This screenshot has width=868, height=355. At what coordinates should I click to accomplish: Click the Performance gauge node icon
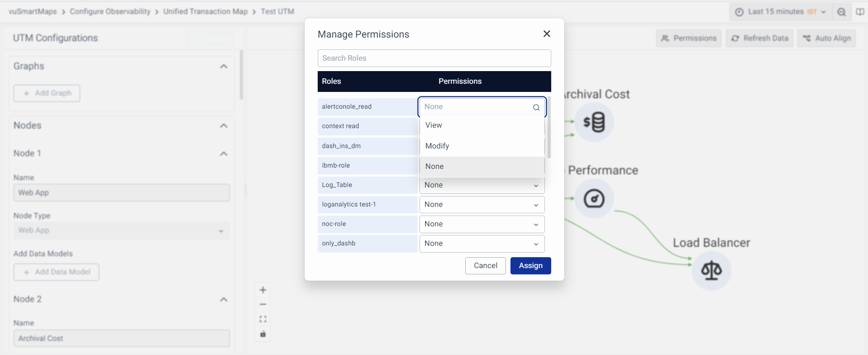pyautogui.click(x=594, y=199)
